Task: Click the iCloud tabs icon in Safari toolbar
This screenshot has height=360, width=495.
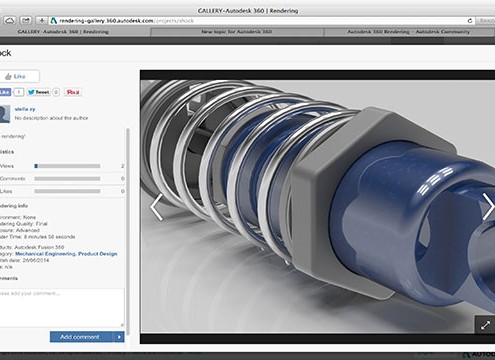Action: coord(10,21)
